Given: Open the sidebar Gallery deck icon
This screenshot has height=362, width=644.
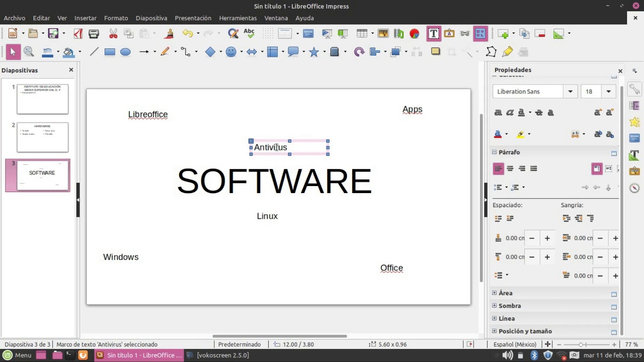Looking at the screenshot, I should 634,171.
